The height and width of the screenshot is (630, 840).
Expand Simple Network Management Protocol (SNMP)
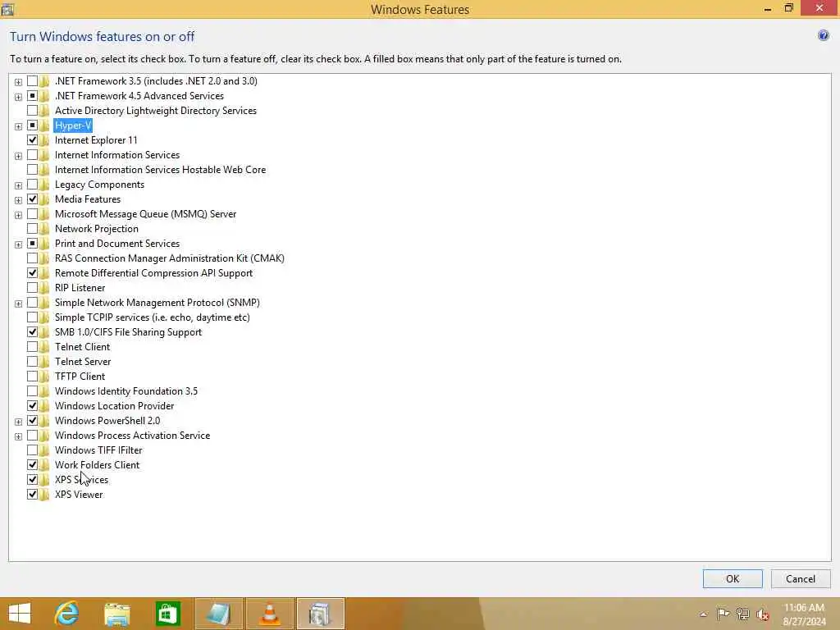coord(18,304)
